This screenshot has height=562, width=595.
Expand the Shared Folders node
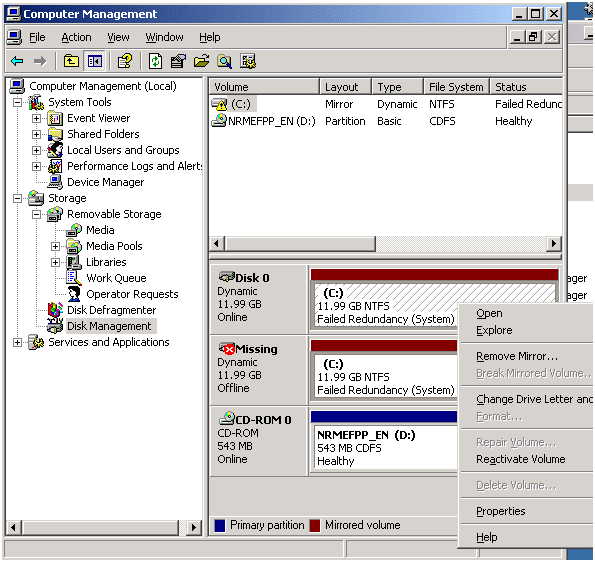click(x=36, y=134)
